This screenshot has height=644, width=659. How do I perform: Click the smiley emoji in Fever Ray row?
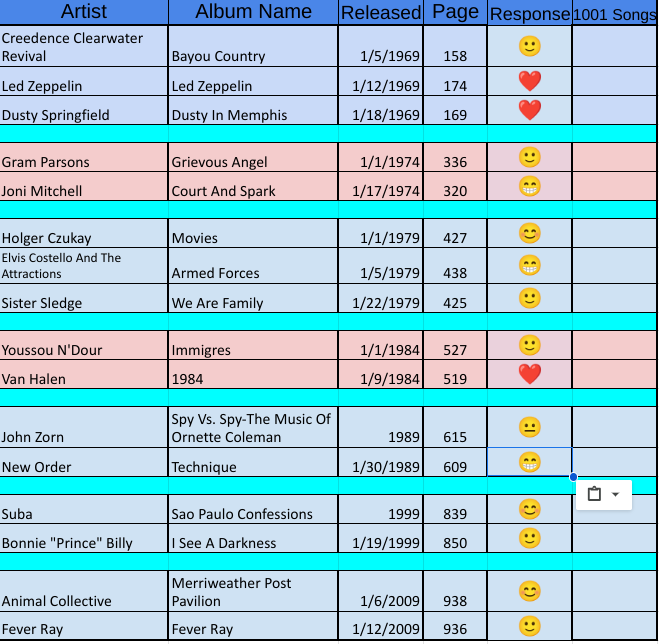click(530, 626)
